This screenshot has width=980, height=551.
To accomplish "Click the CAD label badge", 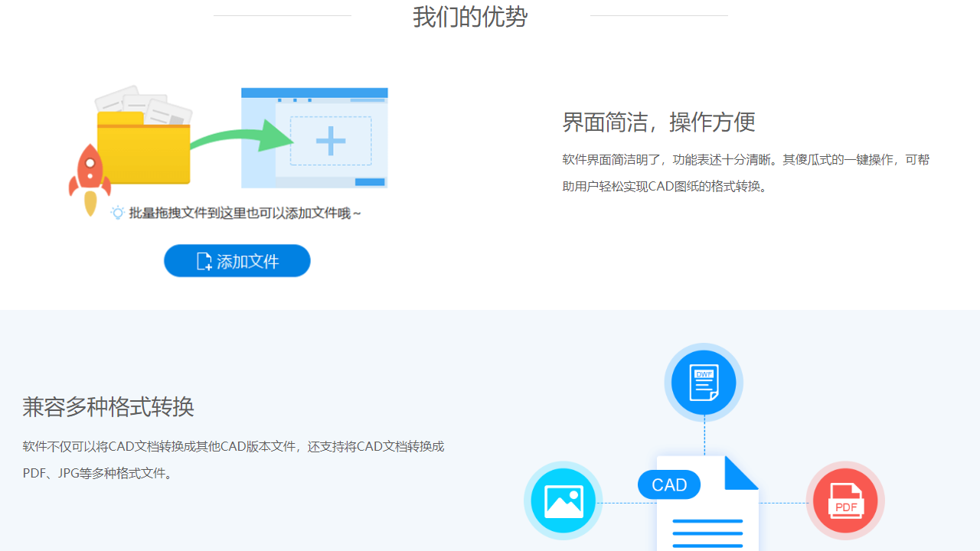I will (668, 484).
